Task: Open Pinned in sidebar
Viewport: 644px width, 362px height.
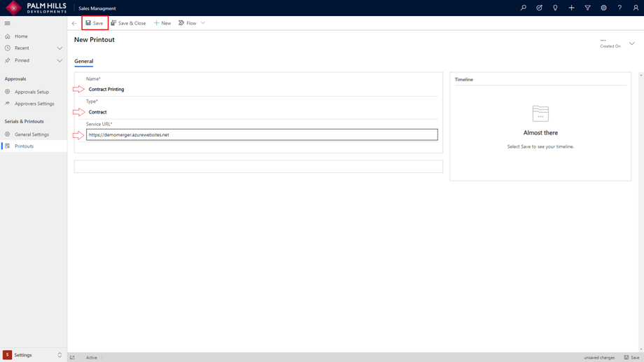Action: pos(22,60)
